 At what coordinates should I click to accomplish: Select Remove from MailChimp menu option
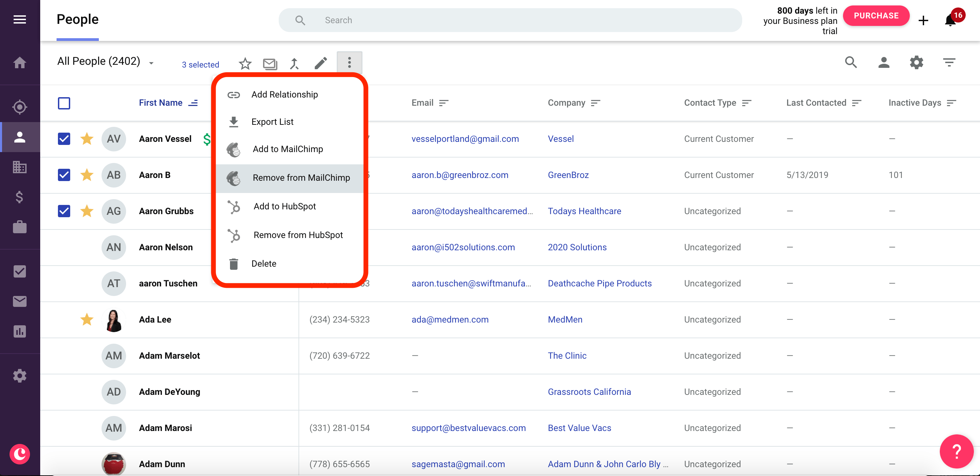click(x=301, y=178)
